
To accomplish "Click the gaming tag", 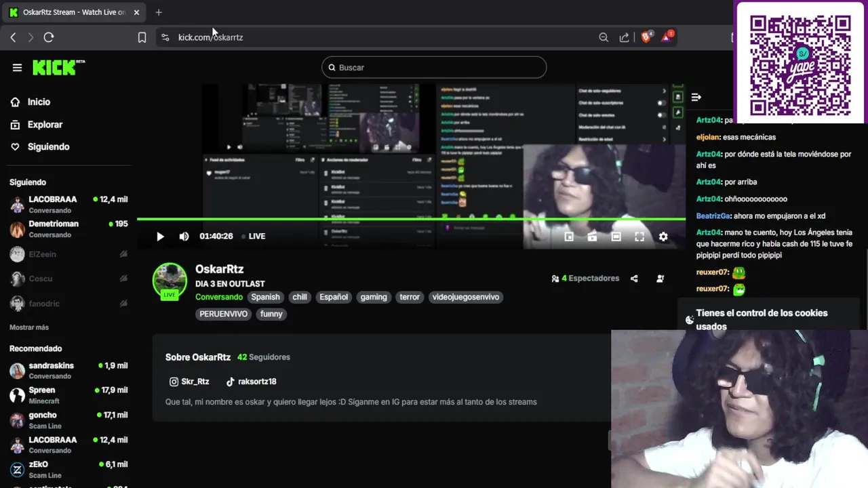I will tap(374, 297).
